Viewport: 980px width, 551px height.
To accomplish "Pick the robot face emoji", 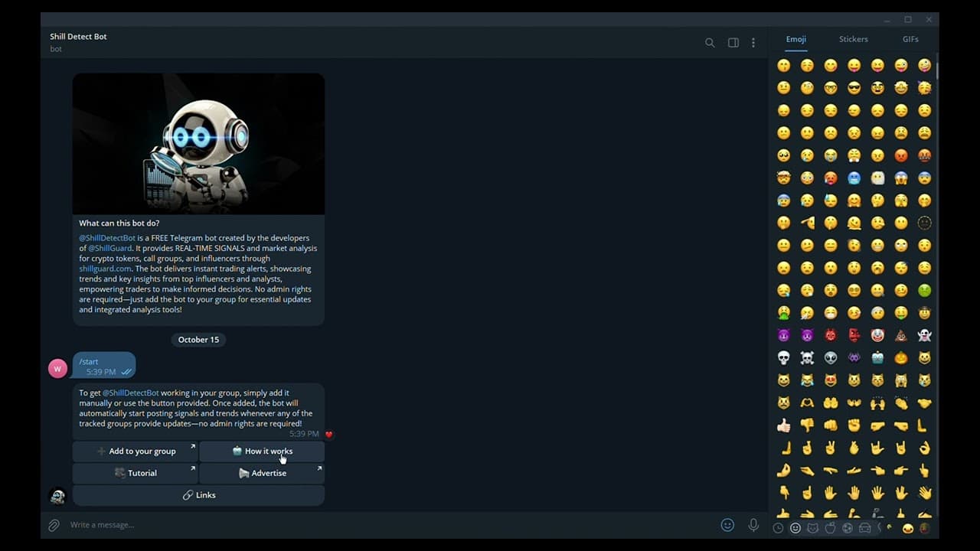I will point(877,357).
